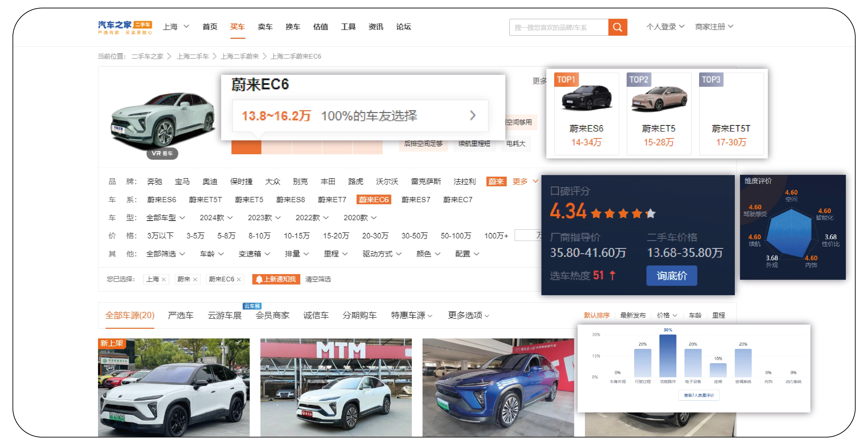Open 查看7人质量评价 ratings
The image size is (868, 445).
699,395
